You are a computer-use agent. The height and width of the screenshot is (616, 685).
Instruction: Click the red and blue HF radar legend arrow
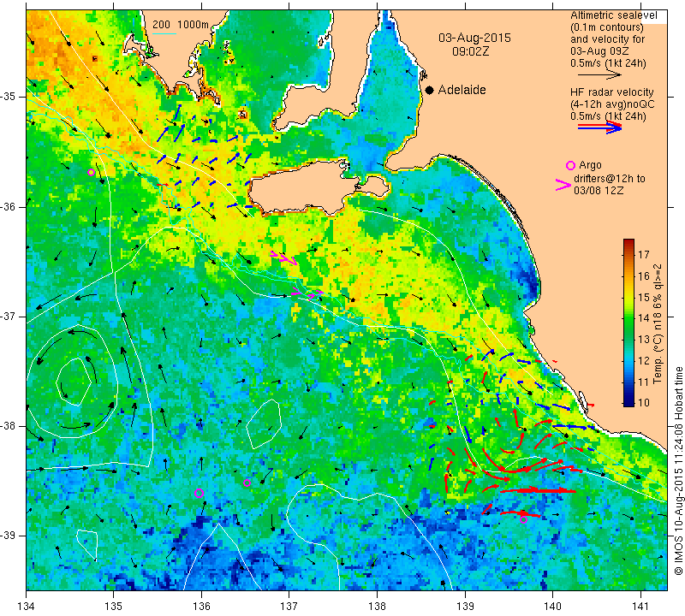coord(599,127)
